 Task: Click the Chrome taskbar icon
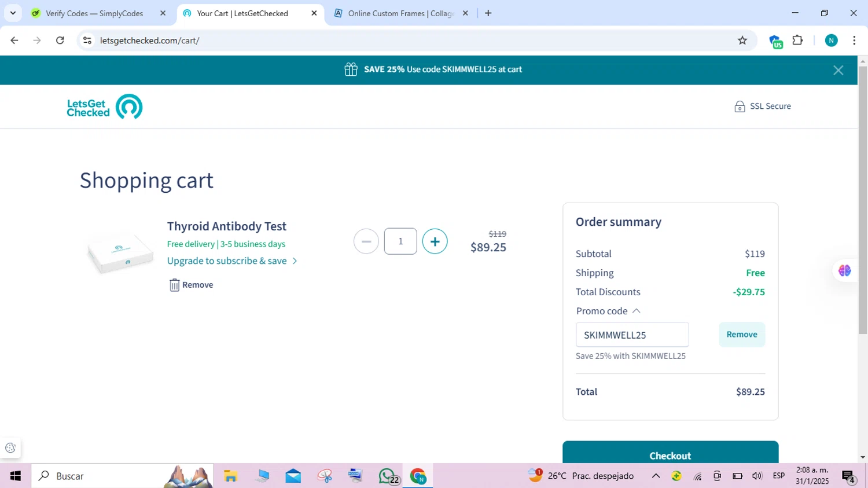[418, 476]
